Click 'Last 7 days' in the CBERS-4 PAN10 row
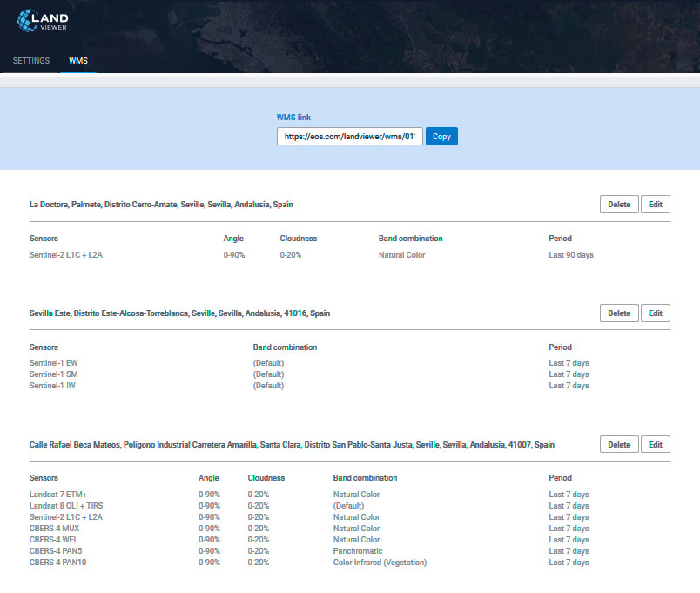This screenshot has height=593, width=700. [569, 563]
